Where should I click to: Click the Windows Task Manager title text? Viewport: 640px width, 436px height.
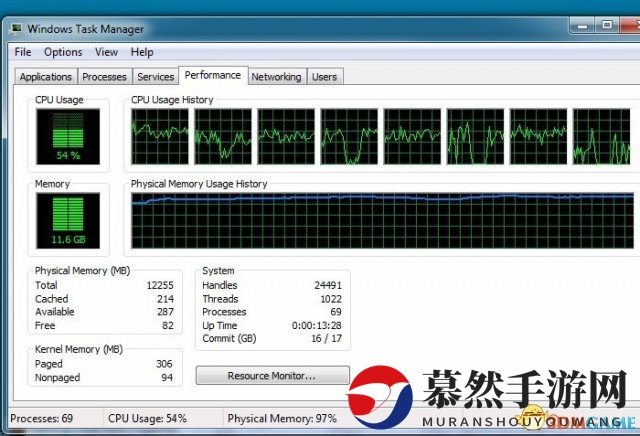point(86,29)
